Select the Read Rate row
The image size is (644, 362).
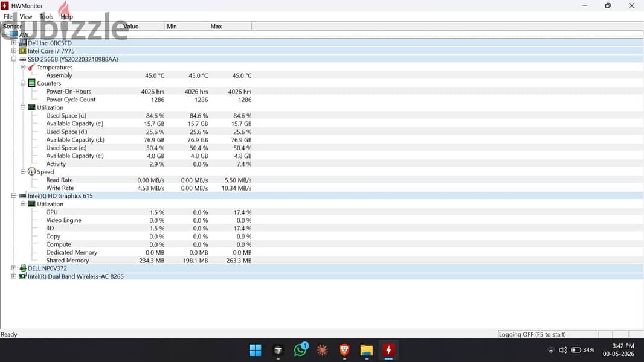point(322,180)
